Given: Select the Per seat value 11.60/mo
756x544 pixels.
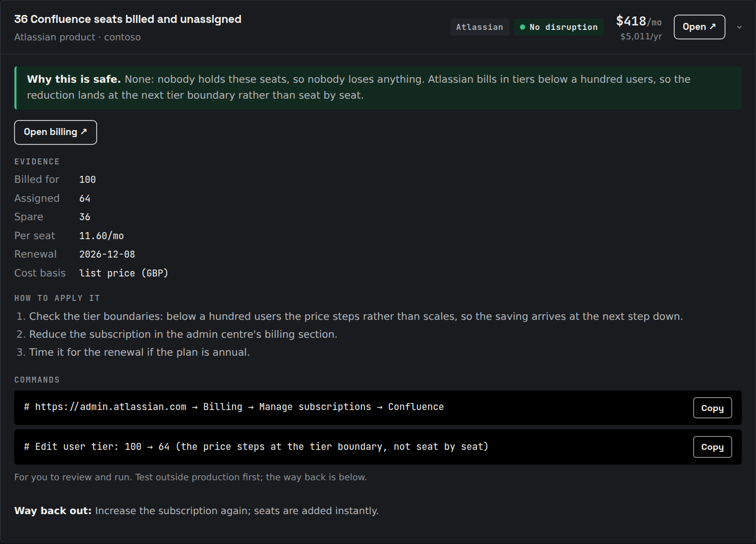Looking at the screenshot, I should pyautogui.click(x=102, y=236).
